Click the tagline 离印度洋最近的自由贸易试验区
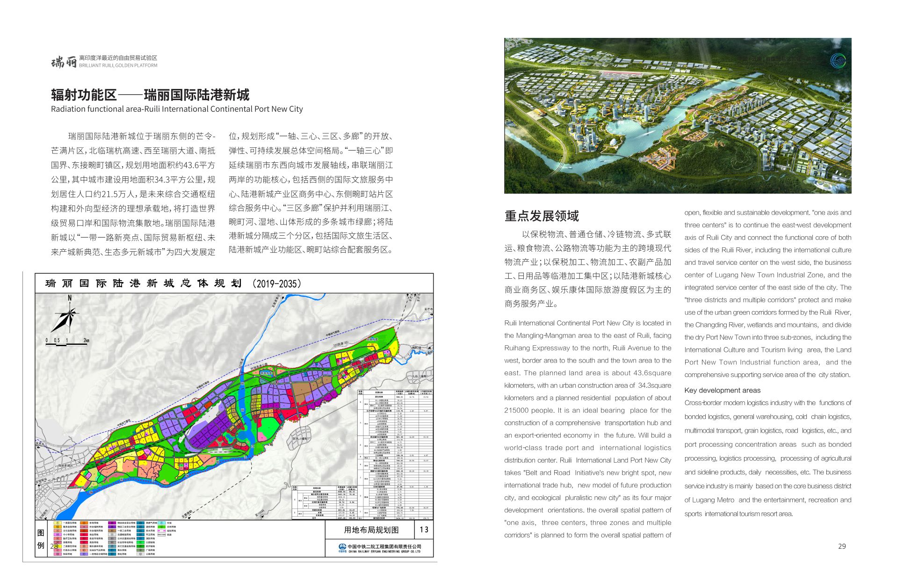The image size is (897, 588). pos(118,58)
